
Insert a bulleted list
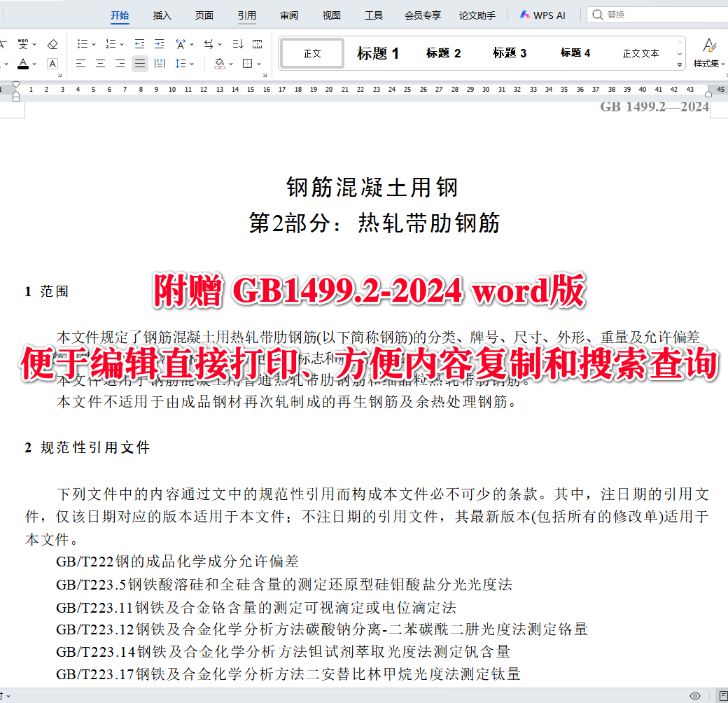point(82,44)
